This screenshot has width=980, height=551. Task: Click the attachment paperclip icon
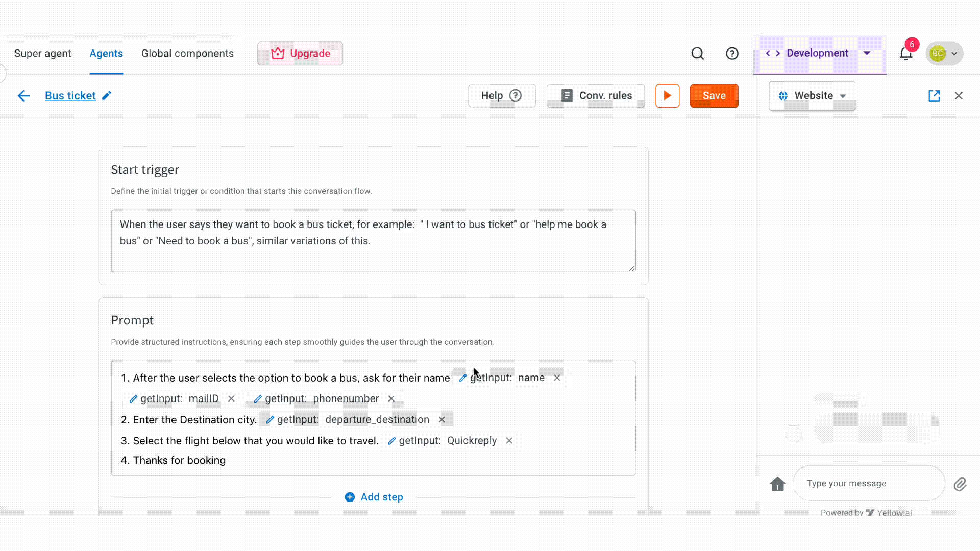point(960,484)
